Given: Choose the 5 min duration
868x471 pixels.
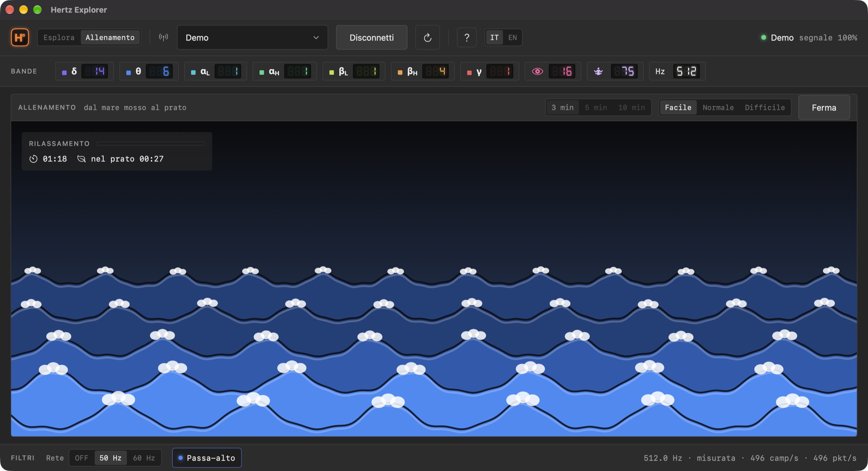Looking at the screenshot, I should tap(596, 108).
